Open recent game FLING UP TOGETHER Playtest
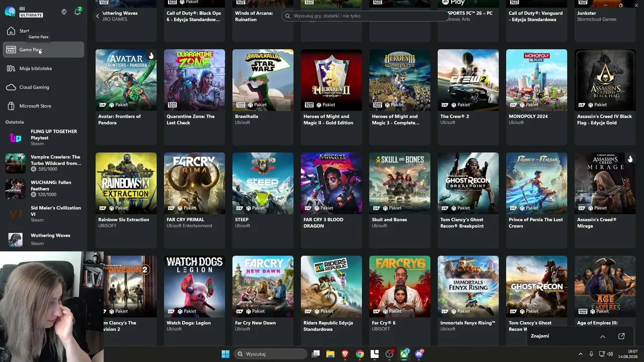Image resolution: width=644 pixels, height=362 pixels. click(43, 138)
